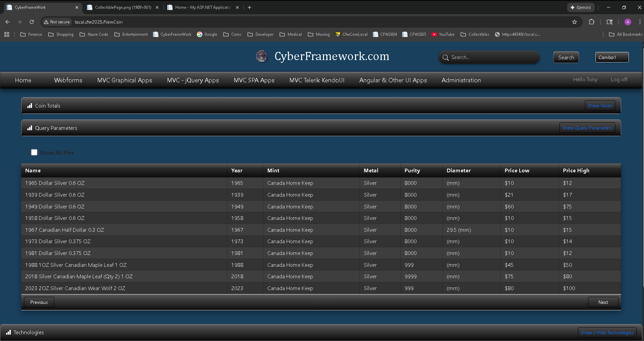This screenshot has width=644, height=341.
Task: Switch to the CollectiblePage.png tab
Action: point(121,7)
